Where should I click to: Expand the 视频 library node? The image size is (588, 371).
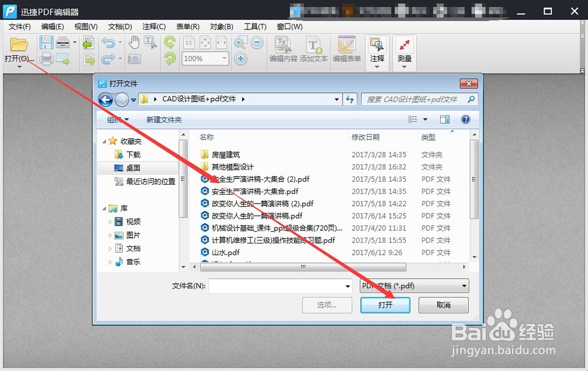[110, 222]
